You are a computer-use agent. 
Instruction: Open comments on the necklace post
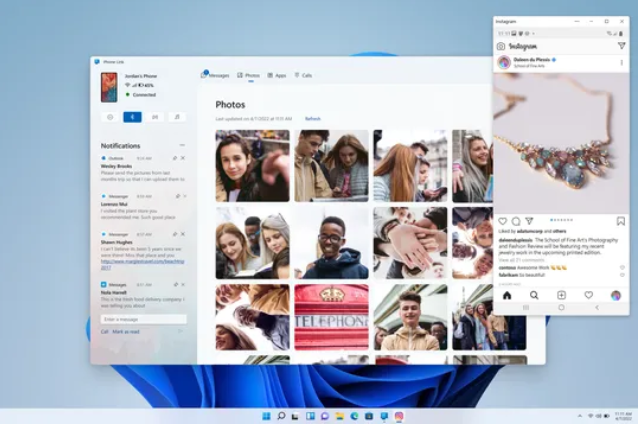click(516, 221)
